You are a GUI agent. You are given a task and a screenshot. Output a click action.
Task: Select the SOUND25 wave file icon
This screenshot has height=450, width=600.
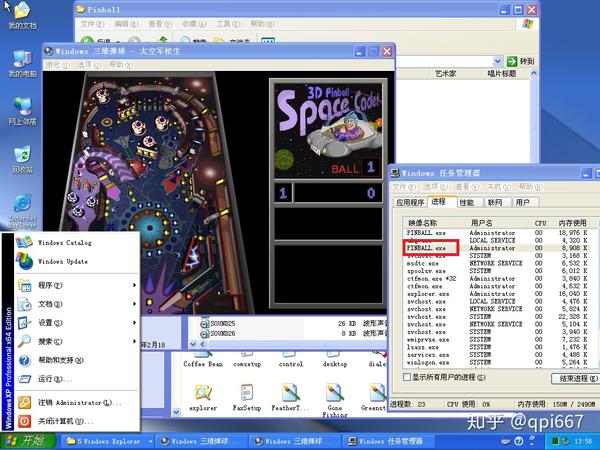[205, 323]
